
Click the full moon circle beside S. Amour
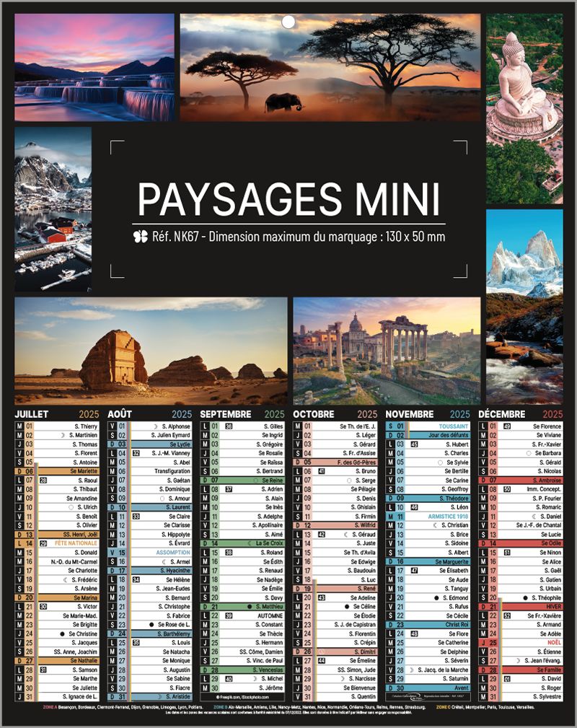[162, 499]
